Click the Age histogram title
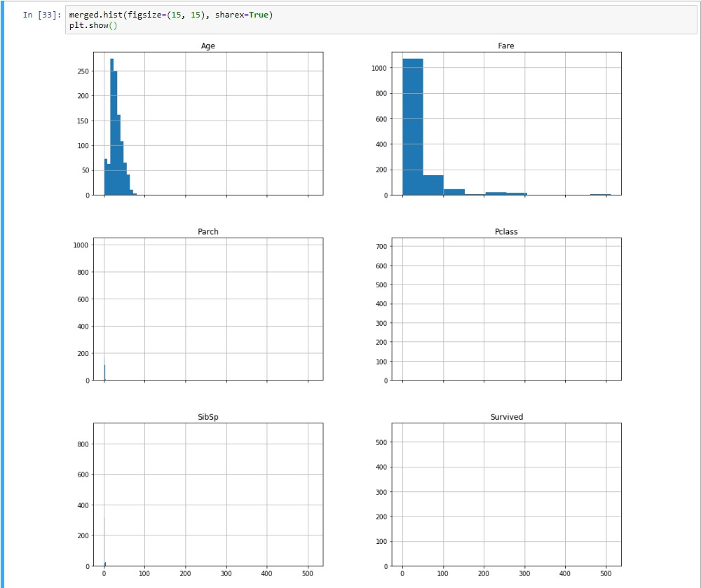This screenshot has width=701, height=588. coord(208,46)
